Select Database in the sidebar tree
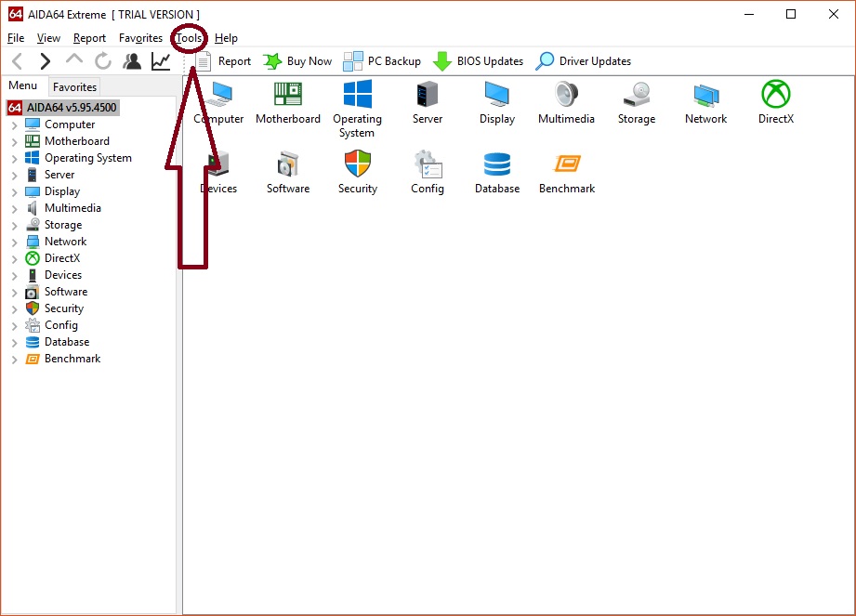Viewport: 856px width, 616px height. pos(67,342)
